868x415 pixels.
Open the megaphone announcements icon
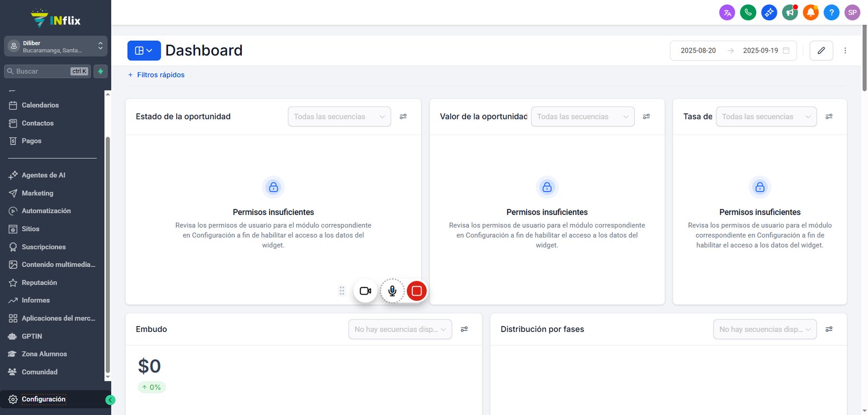click(790, 12)
